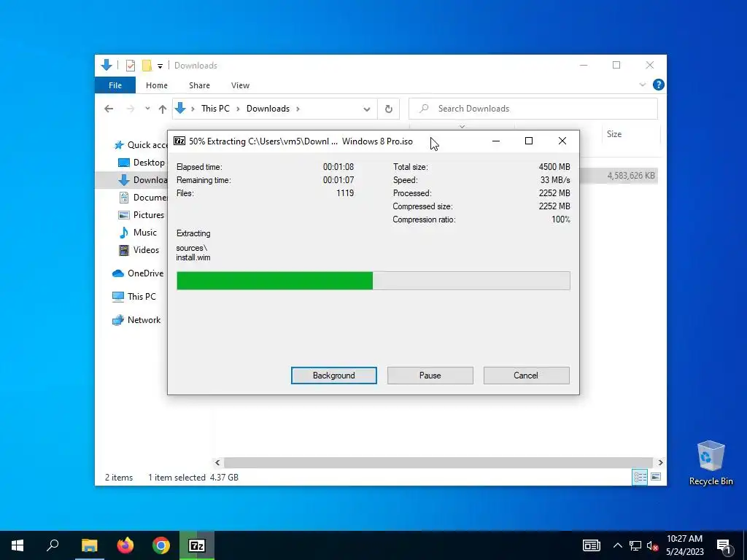Select Music in navigation pane

pos(138,233)
